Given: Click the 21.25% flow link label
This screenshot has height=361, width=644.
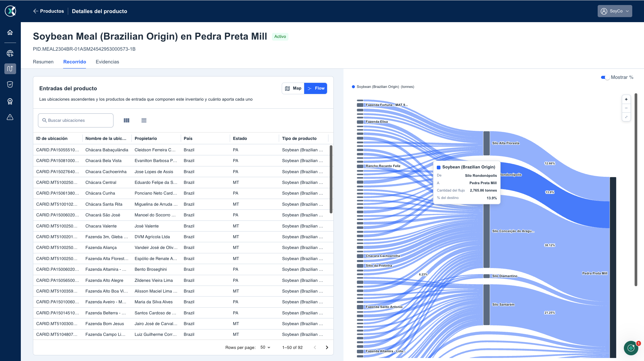Looking at the screenshot, I should (550, 313).
